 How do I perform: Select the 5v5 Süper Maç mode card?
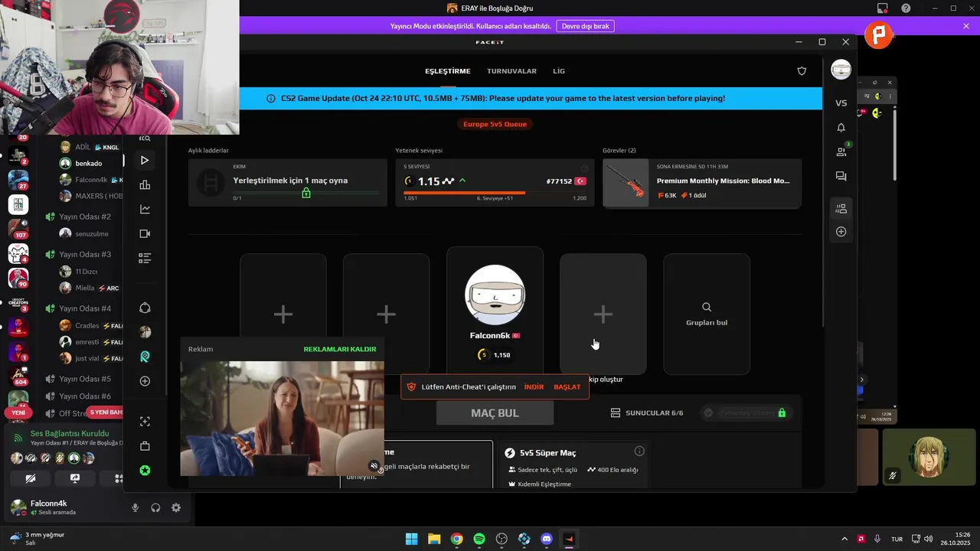coord(573,465)
